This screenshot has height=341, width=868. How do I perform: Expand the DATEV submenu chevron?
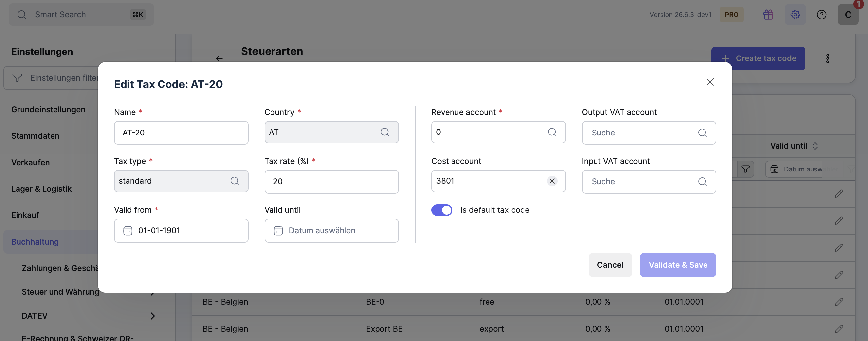coord(152,316)
